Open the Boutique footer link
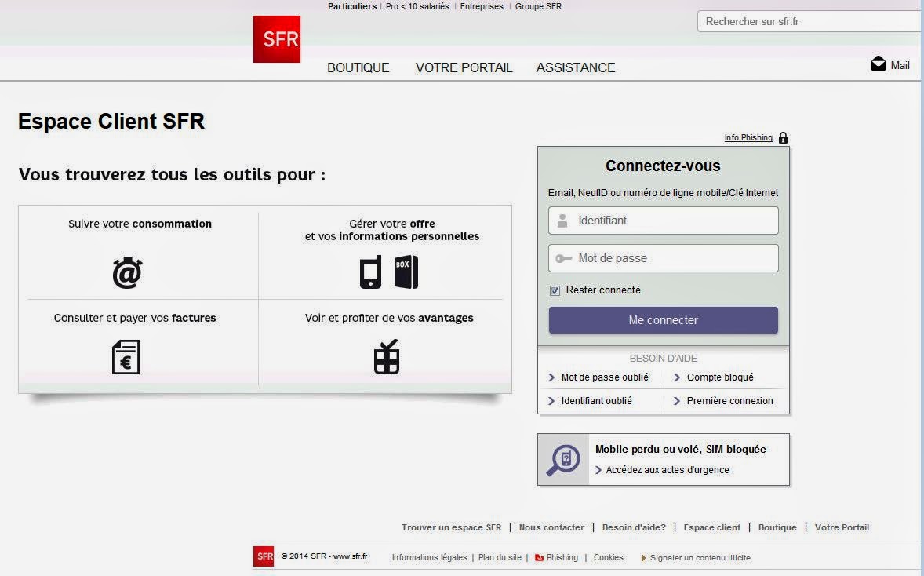The image size is (924, 576). [777, 527]
